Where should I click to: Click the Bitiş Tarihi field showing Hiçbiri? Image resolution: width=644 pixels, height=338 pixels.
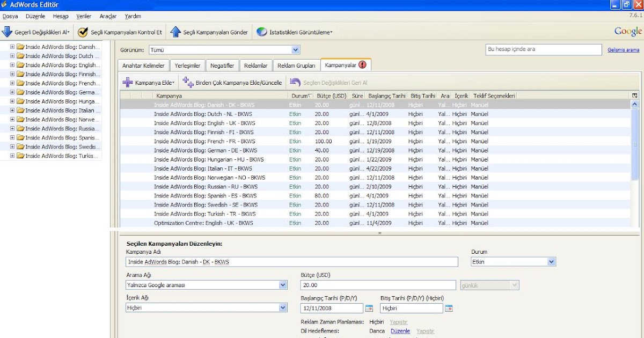click(x=412, y=308)
